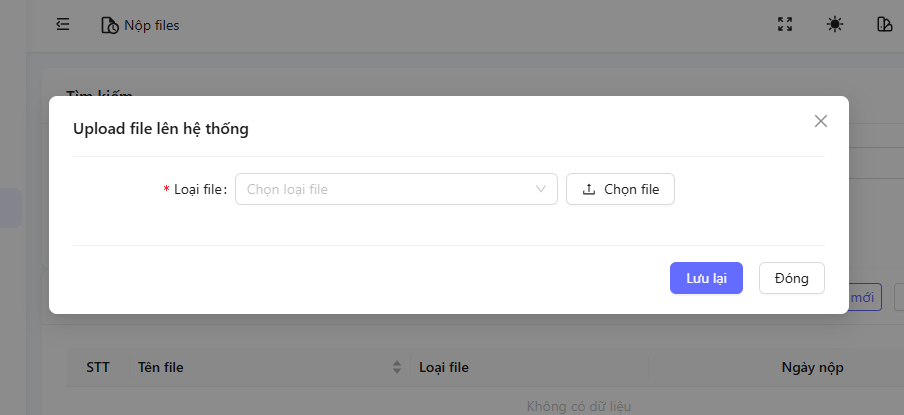Toggle light/dark theme sun icon

tap(835, 25)
